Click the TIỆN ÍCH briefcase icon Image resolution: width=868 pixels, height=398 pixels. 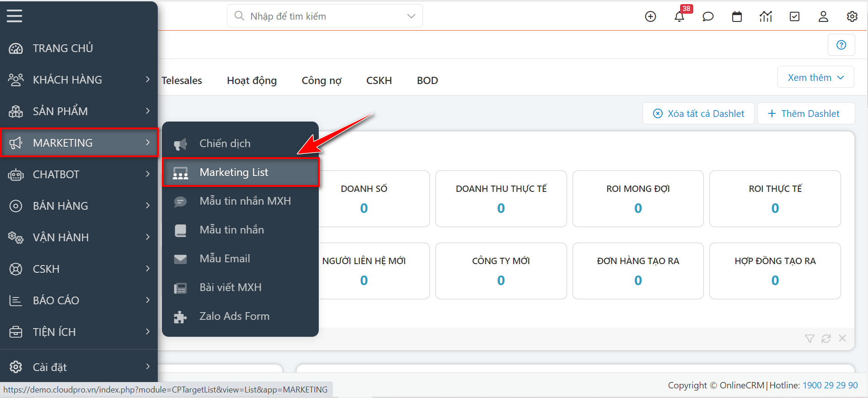16,332
